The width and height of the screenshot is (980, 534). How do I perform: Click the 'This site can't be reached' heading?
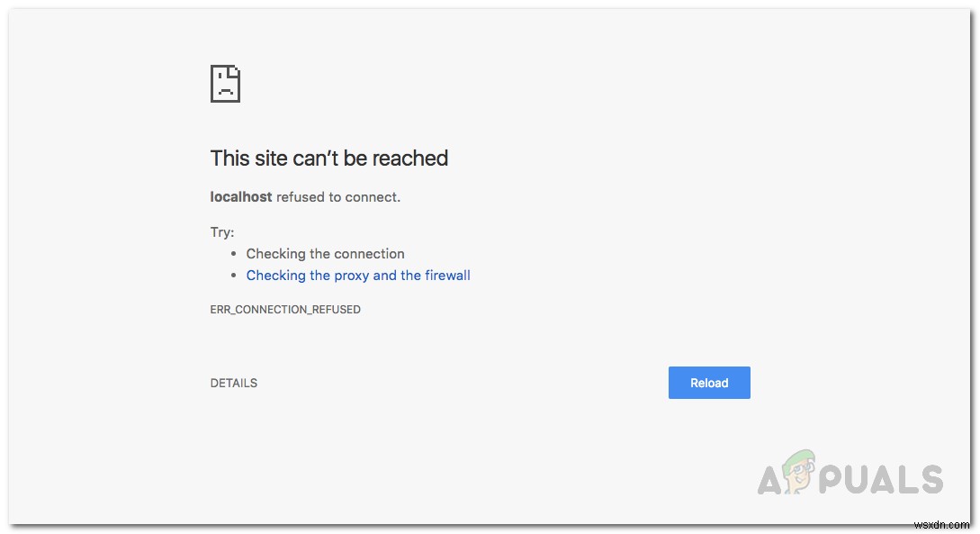point(328,158)
